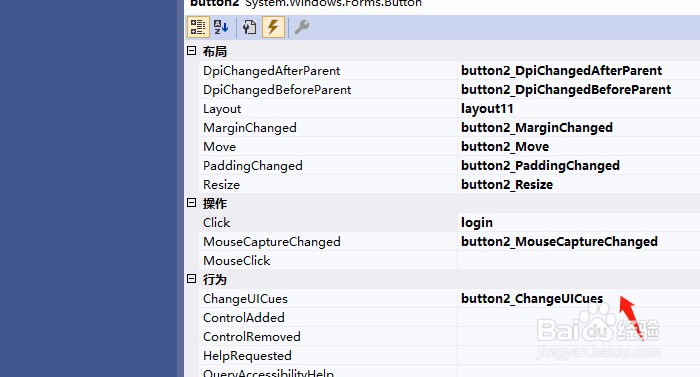
Task: Select the HelpRequested event
Action: pos(247,356)
